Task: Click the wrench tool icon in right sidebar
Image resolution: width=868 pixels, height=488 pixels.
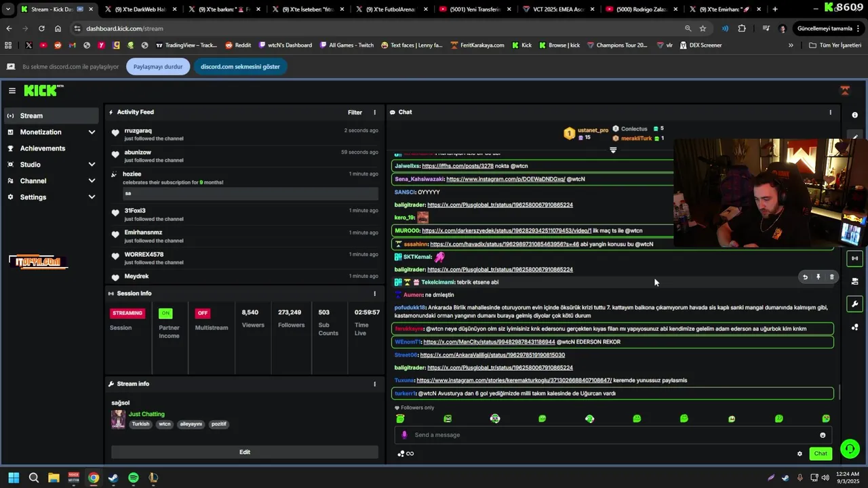Action: point(854,304)
